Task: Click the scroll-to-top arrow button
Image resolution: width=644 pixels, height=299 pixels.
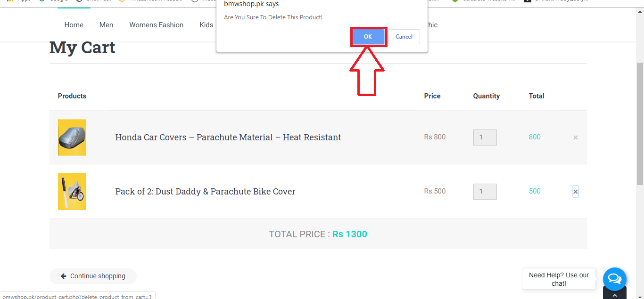Action: [x=614, y=295]
